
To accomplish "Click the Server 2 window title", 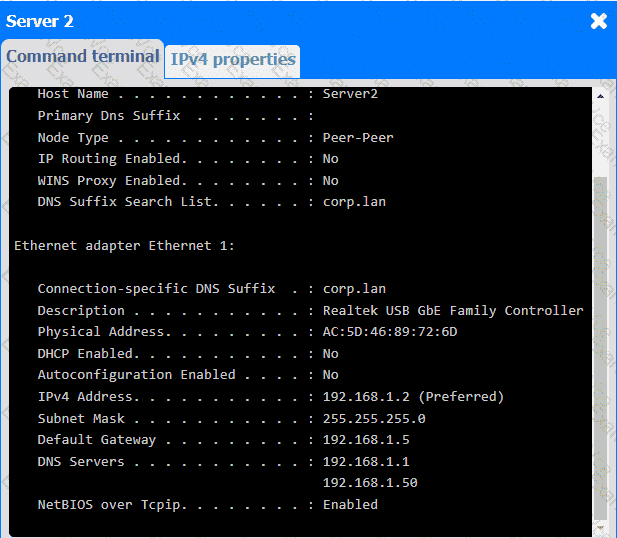I will (x=40, y=21).
